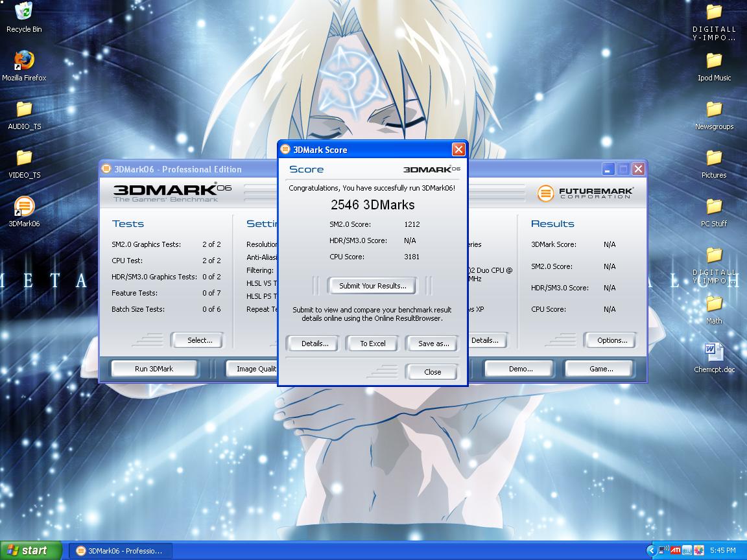Select the VIDEO_TS folder icon
This screenshot has width=747, height=560.
coord(24,164)
